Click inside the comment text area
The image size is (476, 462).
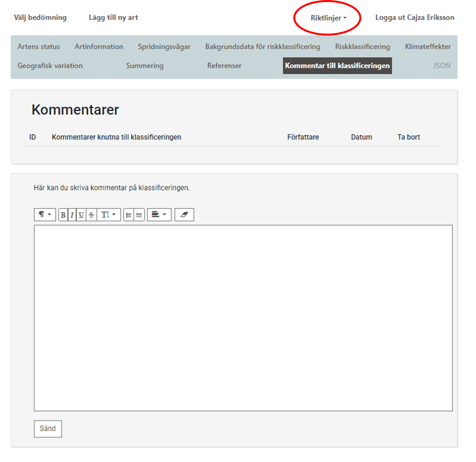tap(243, 318)
